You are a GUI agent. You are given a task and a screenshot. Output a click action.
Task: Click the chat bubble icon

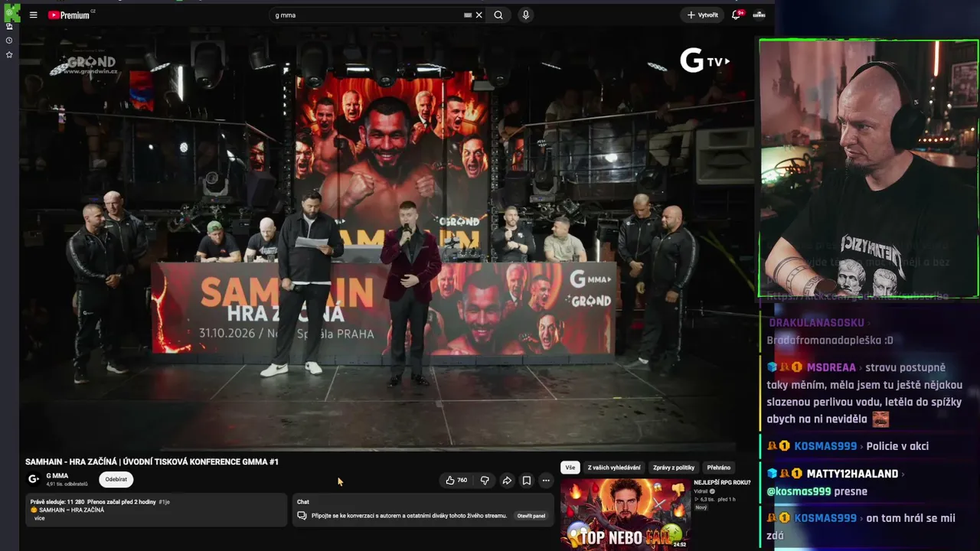click(302, 516)
